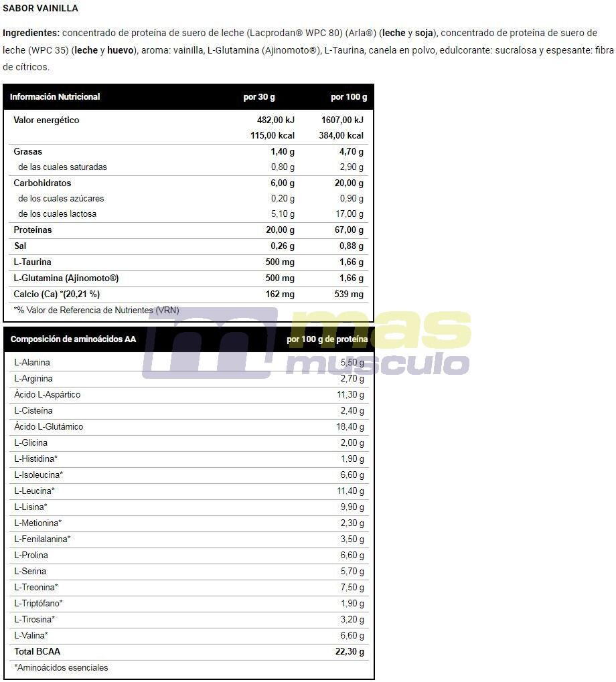Viewport: 616px width, 682px height.
Task: Click the Valor energético row label
Action: click(x=47, y=120)
